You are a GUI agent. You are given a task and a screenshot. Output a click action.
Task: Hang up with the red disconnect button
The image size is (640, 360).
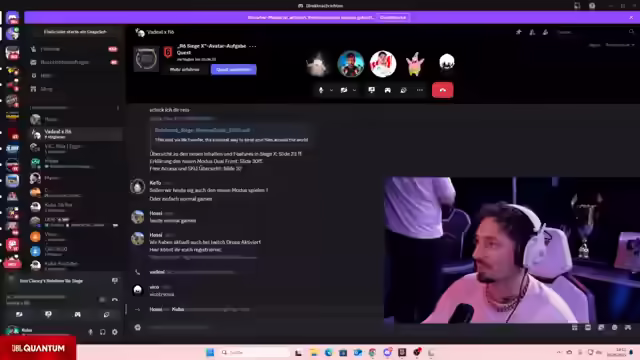coord(442,90)
